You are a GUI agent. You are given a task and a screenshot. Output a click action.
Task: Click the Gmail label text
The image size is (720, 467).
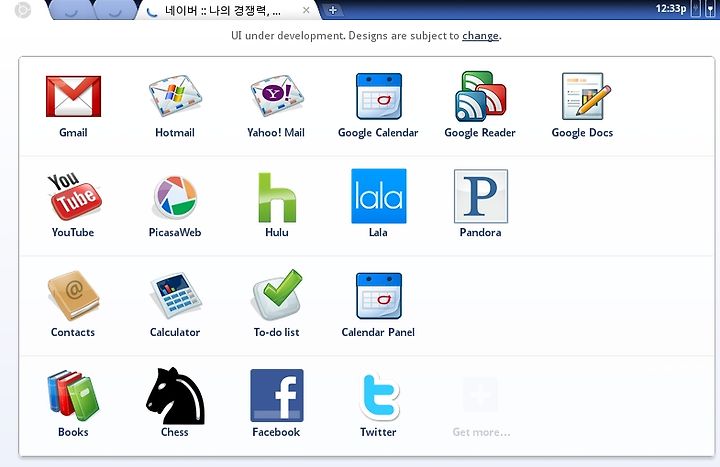click(x=73, y=133)
